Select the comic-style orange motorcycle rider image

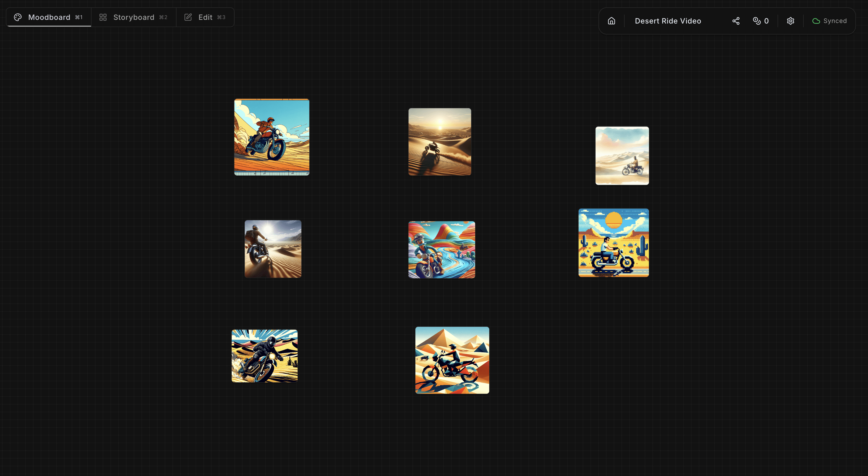[272, 137]
